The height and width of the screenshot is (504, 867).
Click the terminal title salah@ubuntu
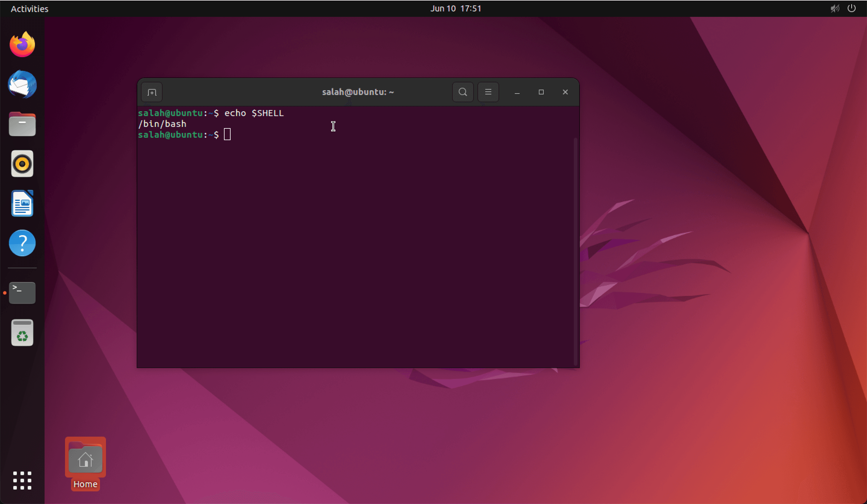358,92
